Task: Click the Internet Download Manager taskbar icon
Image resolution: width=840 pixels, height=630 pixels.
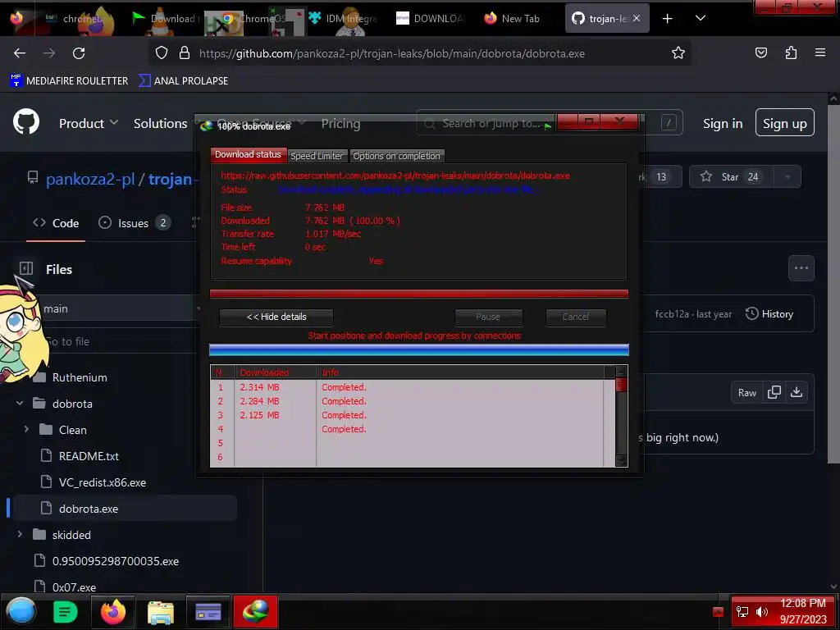Action: [x=256, y=611]
